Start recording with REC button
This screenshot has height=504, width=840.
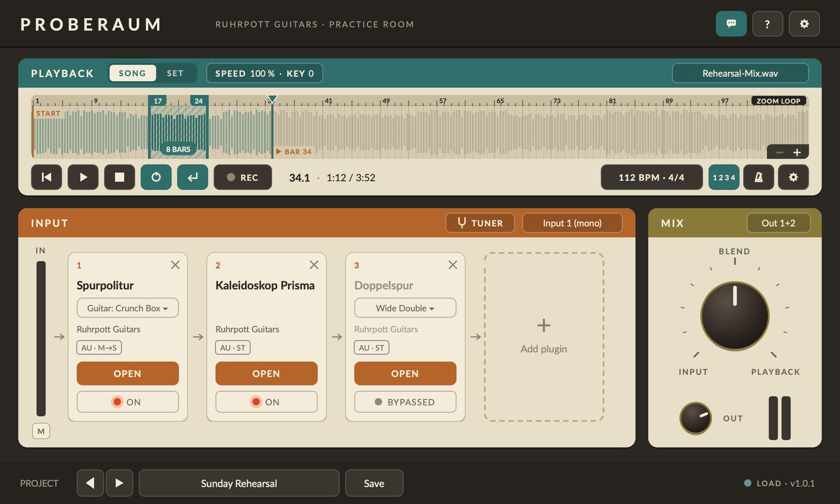(243, 177)
